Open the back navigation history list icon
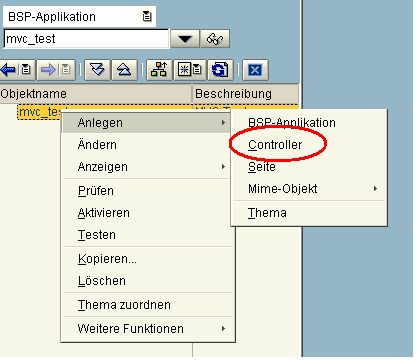417x361 pixels. click(26, 70)
